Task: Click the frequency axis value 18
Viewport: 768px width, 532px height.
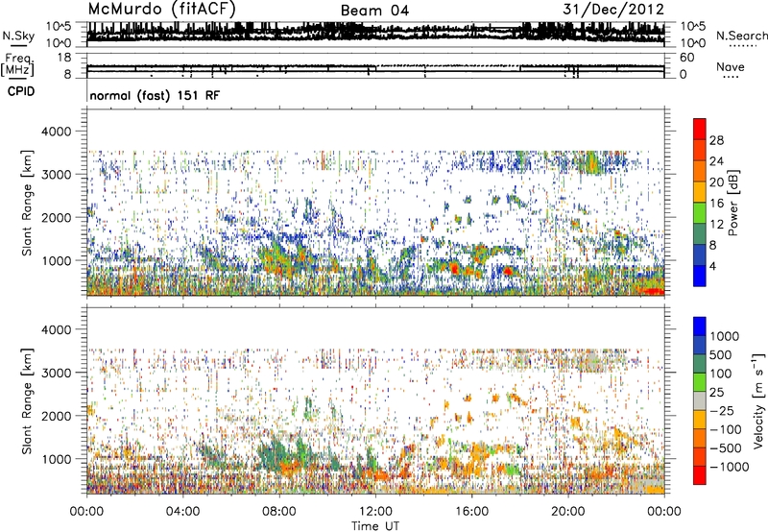Action: tap(64, 58)
